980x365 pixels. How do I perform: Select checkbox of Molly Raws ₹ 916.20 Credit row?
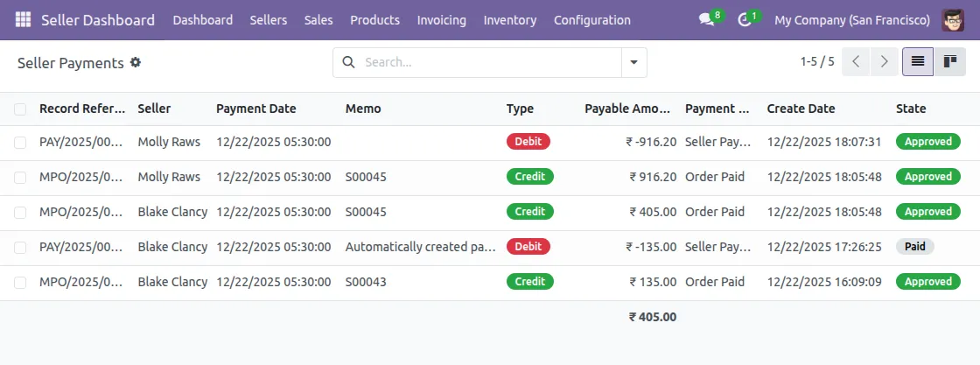click(x=21, y=178)
